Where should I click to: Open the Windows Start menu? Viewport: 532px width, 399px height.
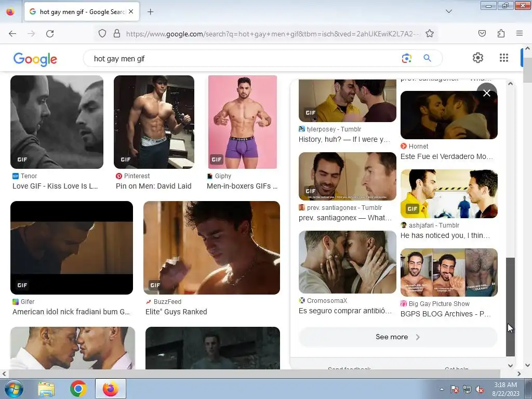[14, 389]
